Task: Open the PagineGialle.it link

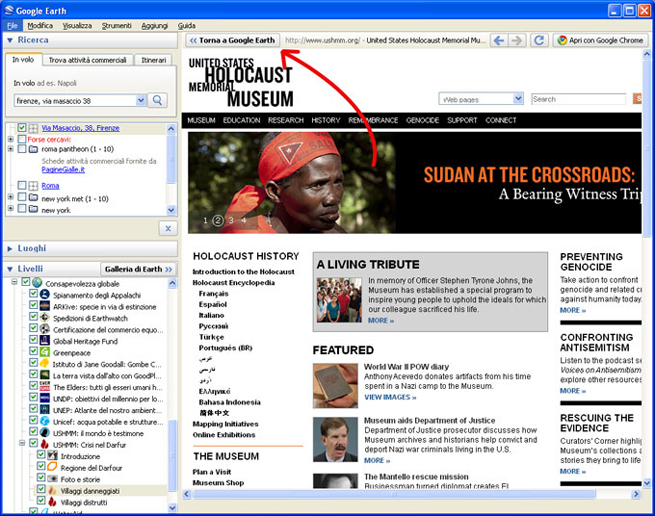Action: pyautogui.click(x=63, y=169)
